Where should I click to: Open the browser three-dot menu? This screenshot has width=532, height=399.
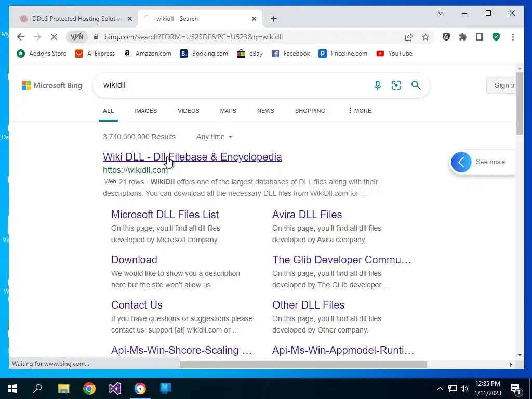point(513,37)
